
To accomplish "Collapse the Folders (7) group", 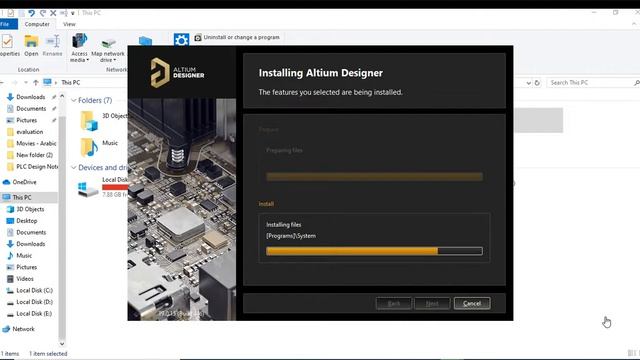I will pos(74,100).
